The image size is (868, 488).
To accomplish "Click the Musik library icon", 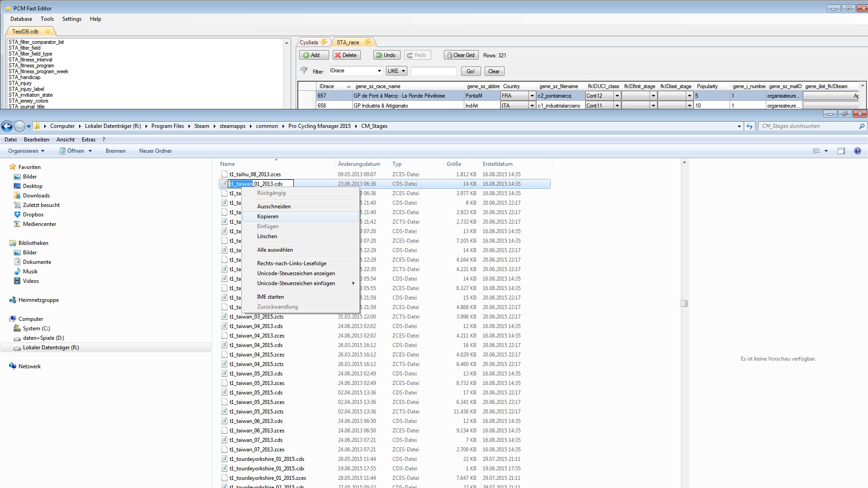I will pos(17,272).
